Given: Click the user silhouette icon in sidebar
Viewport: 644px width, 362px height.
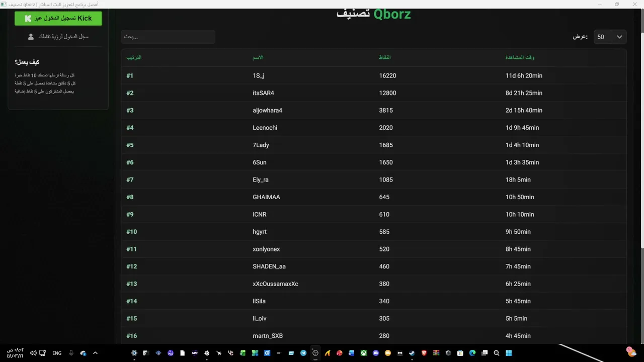Looking at the screenshot, I should click(x=31, y=37).
